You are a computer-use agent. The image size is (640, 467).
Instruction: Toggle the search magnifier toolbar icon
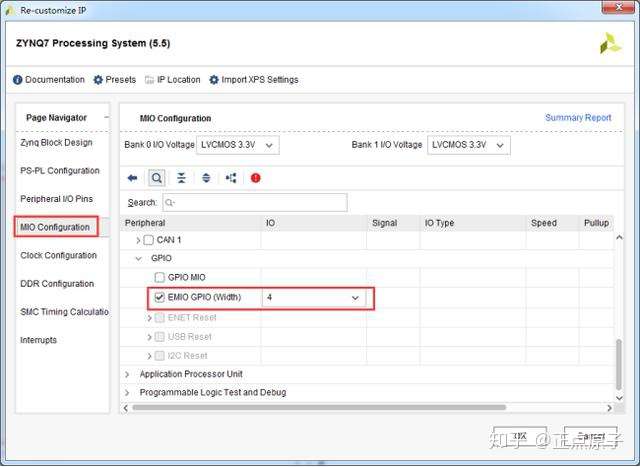(x=157, y=178)
